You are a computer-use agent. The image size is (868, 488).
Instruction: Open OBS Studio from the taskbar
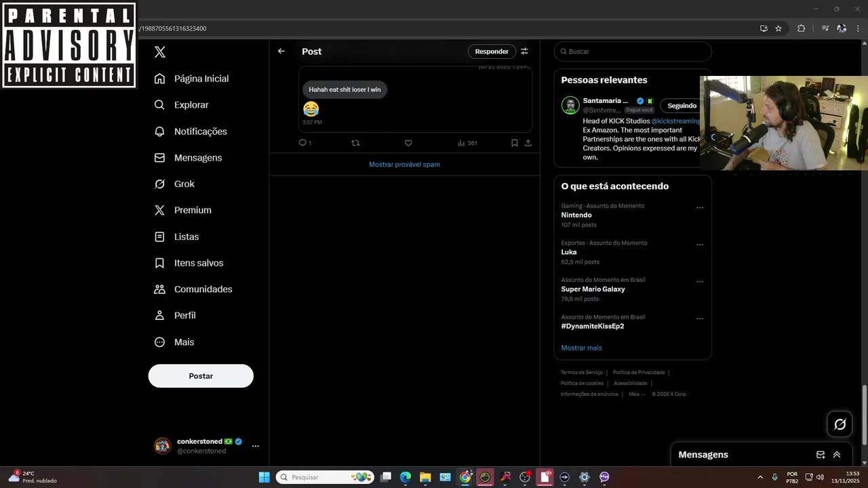pos(525,477)
